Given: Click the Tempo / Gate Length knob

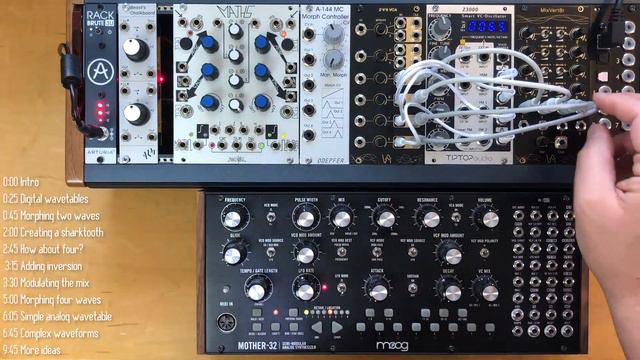Looking at the screenshot, I should tap(257, 291).
